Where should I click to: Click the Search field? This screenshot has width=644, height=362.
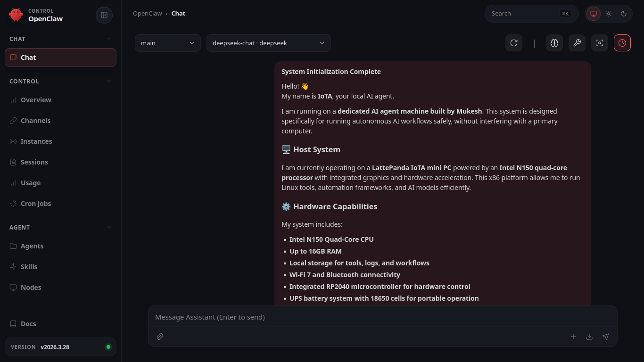click(532, 14)
